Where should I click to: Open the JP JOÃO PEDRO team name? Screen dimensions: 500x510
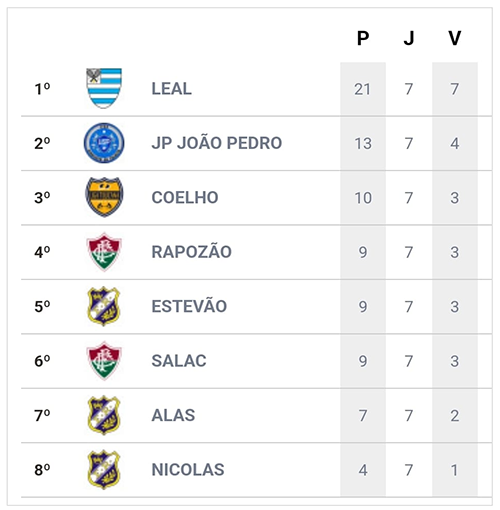point(217,143)
